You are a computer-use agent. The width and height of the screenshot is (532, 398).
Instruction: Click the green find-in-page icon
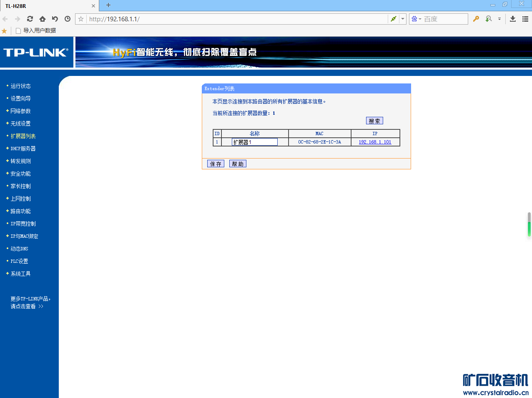tap(489, 19)
